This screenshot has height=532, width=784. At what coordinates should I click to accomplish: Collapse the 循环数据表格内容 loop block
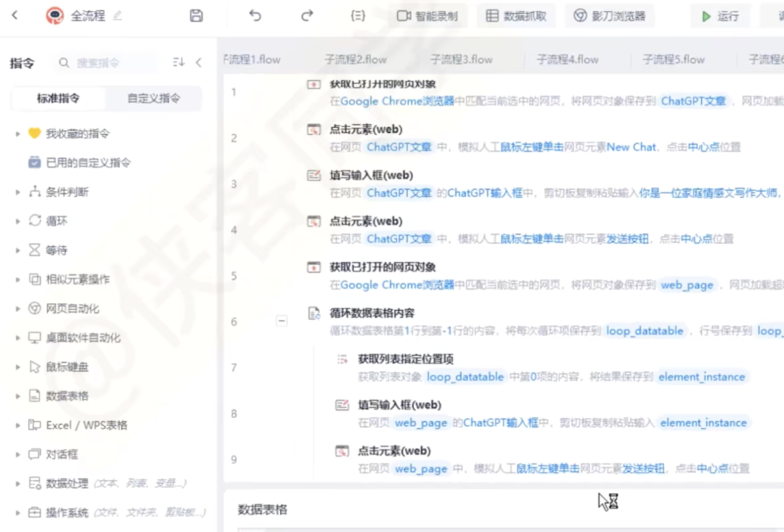pyautogui.click(x=282, y=321)
